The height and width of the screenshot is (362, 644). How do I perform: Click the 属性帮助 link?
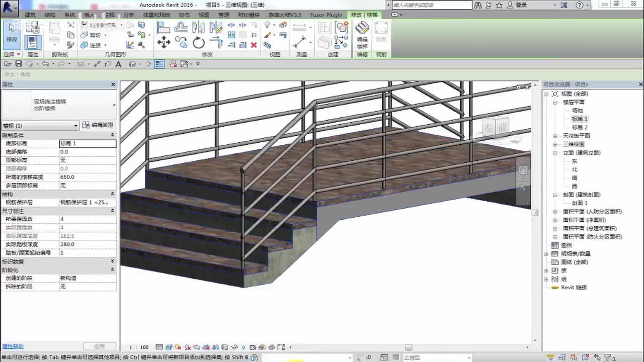pos(13,346)
